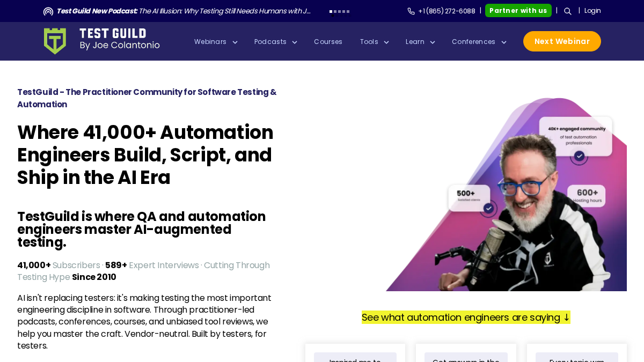644x362 pixels.
Task: Expand the Tools menu chevron
Action: 386,42
